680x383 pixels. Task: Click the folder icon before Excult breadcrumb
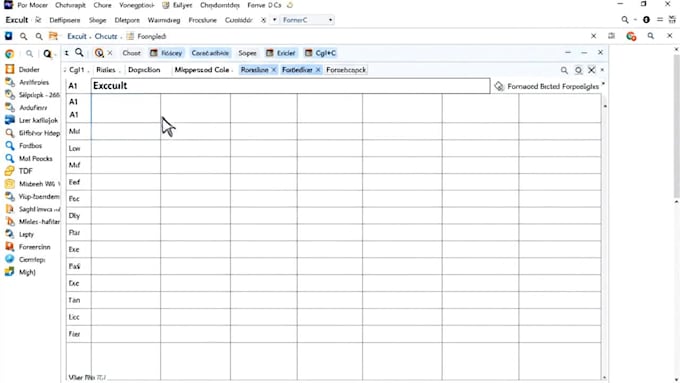[53, 36]
